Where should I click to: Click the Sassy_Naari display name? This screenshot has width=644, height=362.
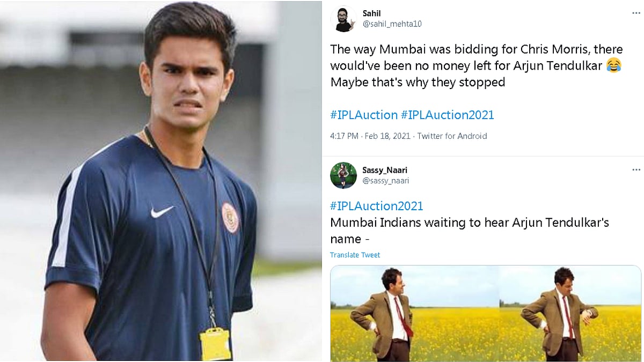[x=384, y=170]
